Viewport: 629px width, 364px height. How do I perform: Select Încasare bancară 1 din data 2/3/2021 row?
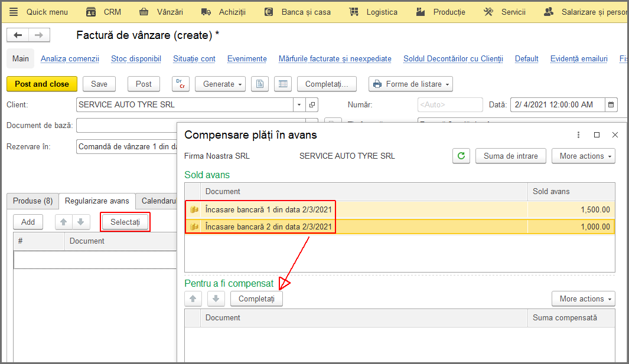click(399, 209)
